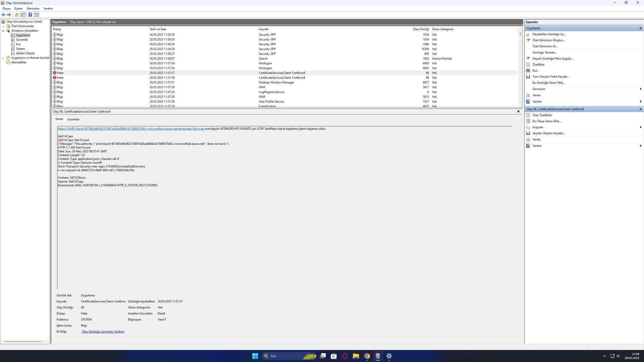
Task: Click the back arrow toolbar icon
Action: click(x=3, y=15)
